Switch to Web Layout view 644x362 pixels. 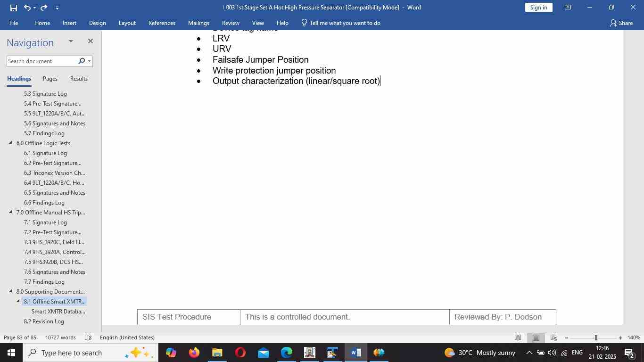coord(554,337)
